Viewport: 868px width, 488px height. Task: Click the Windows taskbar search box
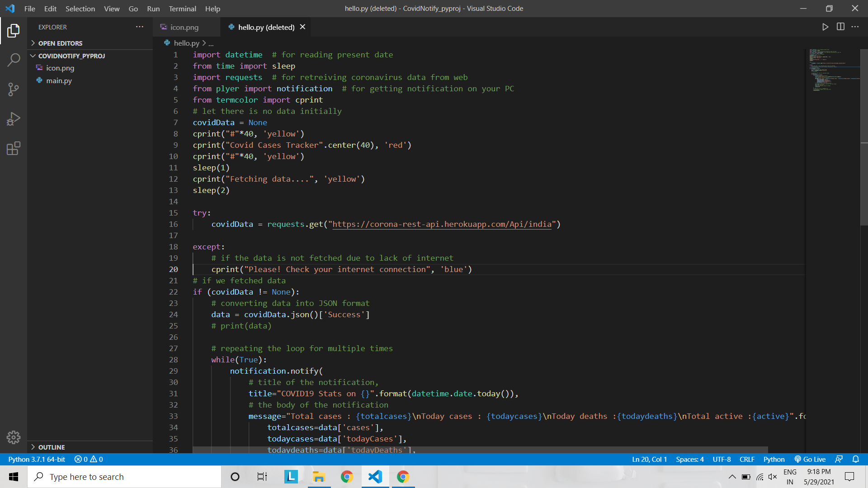point(124,477)
